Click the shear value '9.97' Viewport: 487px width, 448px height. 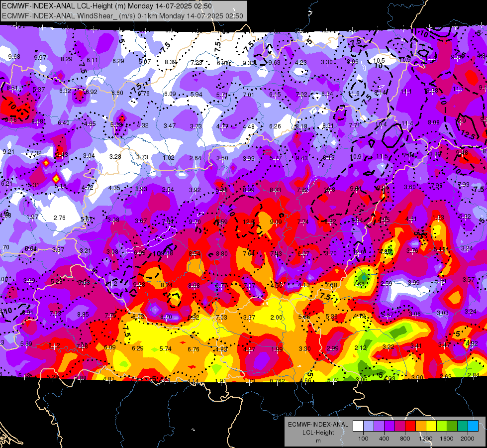(x=40, y=58)
